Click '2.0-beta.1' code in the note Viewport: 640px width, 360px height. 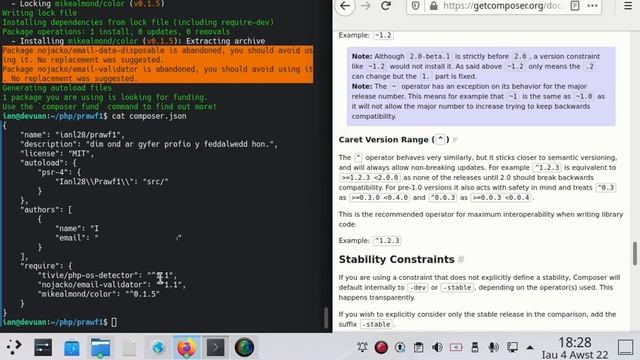(x=429, y=56)
